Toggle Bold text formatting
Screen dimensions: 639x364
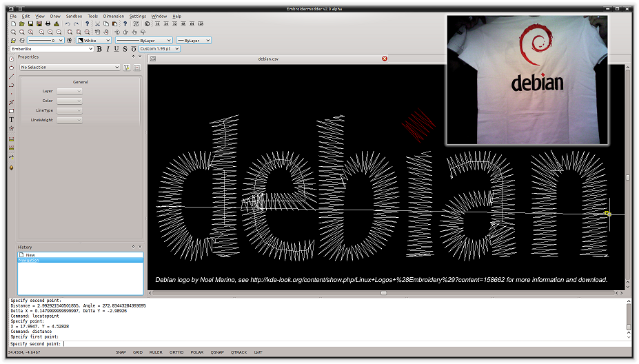pos(99,49)
